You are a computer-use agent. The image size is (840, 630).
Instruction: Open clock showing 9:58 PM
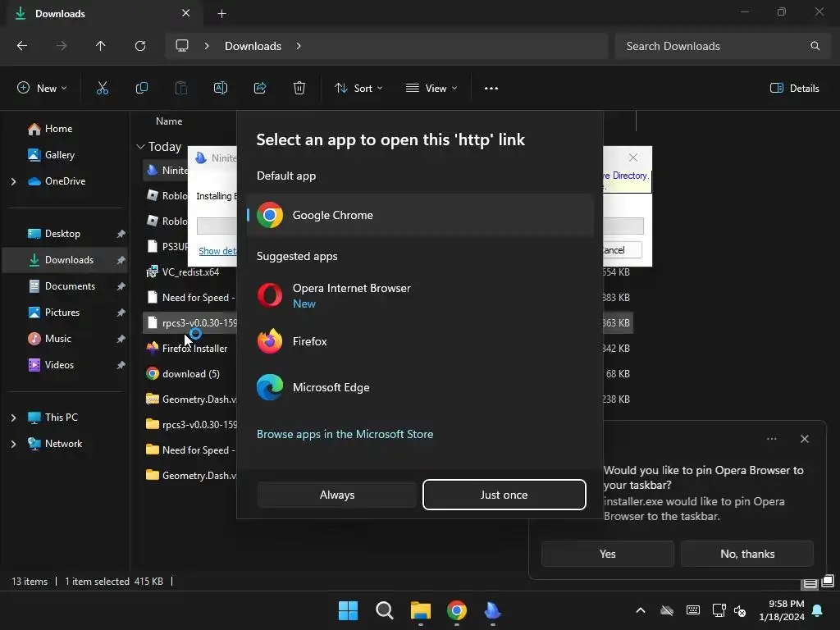781,610
